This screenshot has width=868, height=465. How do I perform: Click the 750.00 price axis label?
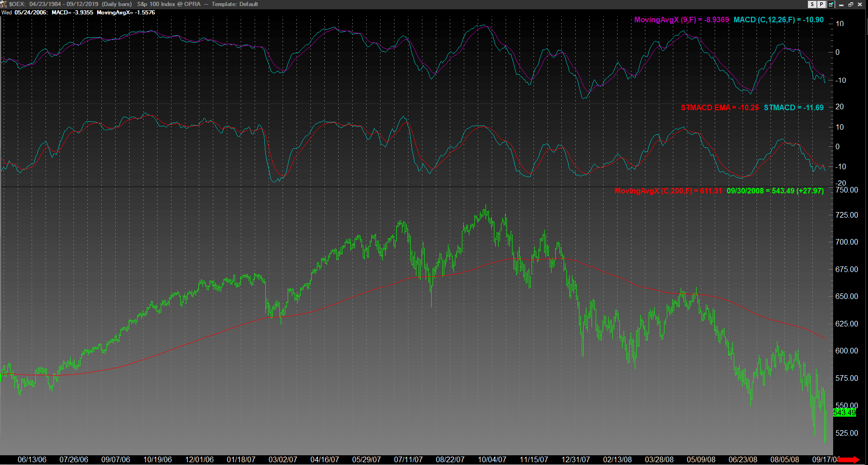(x=847, y=190)
